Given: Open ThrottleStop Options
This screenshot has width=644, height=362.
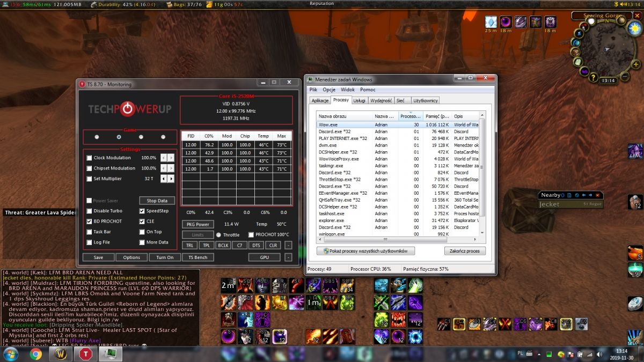Looking at the screenshot, I should 131,257.
